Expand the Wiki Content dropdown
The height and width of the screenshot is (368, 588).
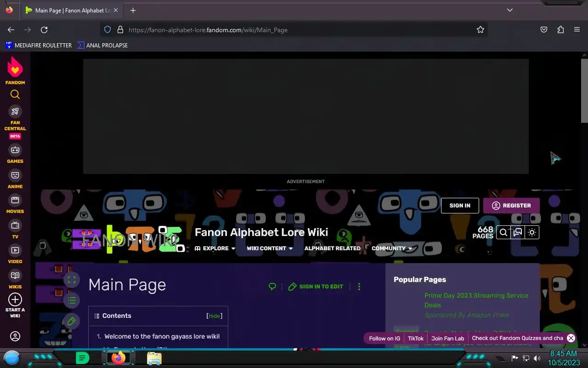pos(270,248)
